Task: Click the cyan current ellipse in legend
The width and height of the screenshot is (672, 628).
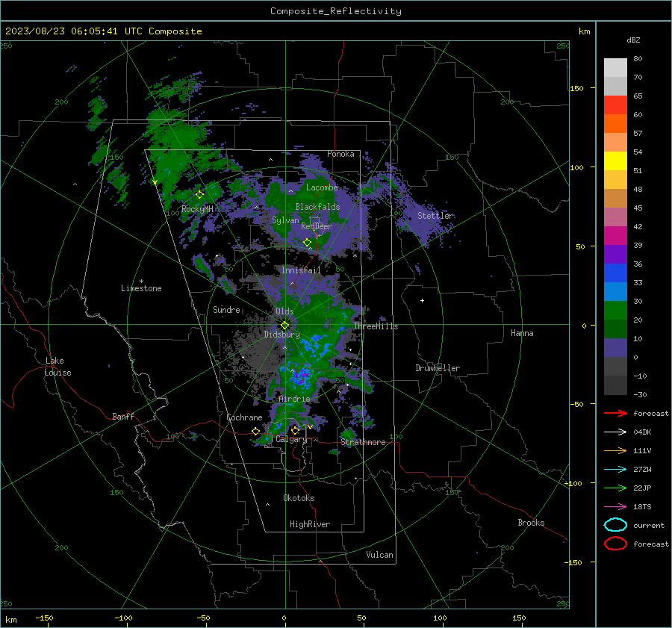Action: (x=615, y=525)
